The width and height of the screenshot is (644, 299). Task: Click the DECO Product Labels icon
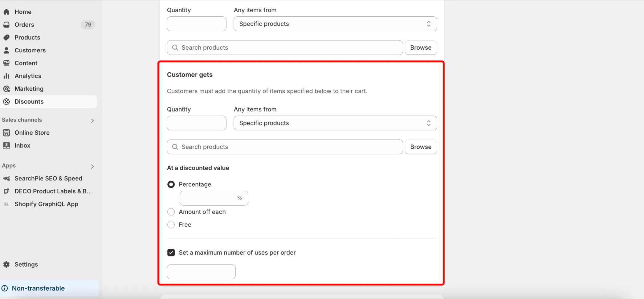tap(6, 191)
